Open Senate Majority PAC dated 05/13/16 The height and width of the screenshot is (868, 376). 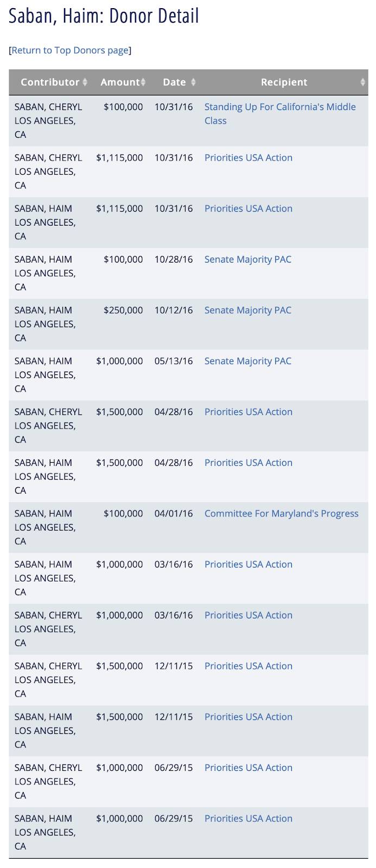pos(247,361)
